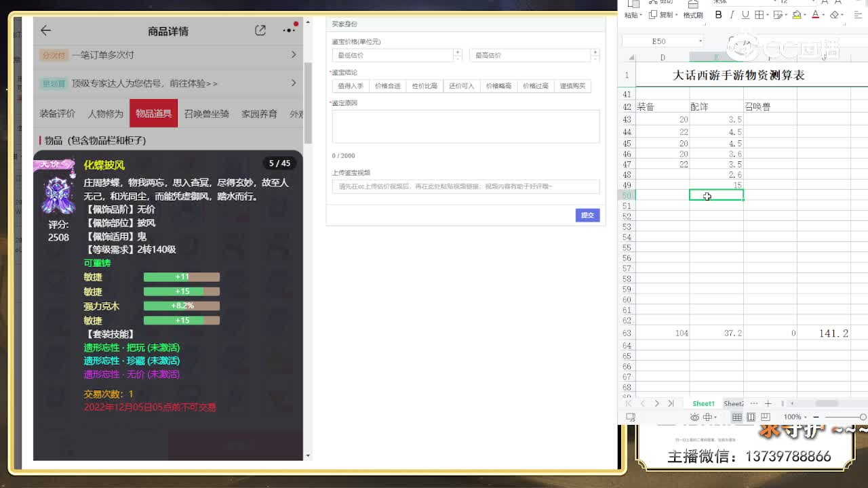Go to the first sheet arrow
The width and height of the screenshot is (868, 488).
pos(628,403)
